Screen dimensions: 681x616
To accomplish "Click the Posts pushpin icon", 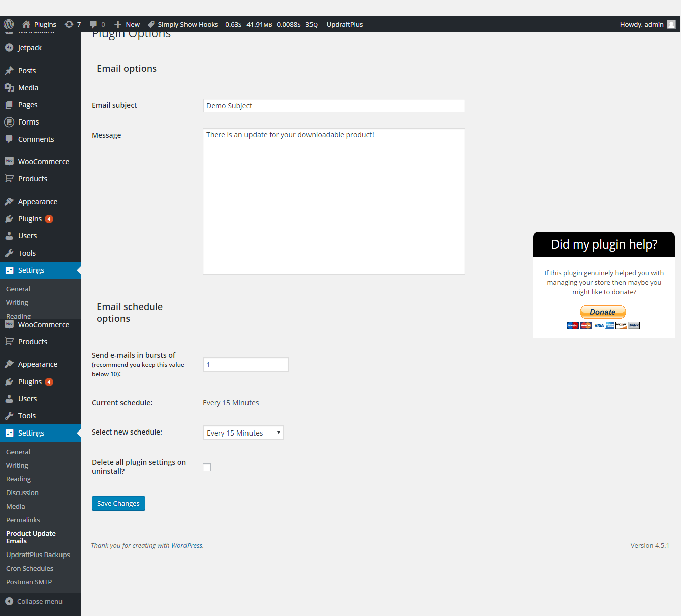I will pyautogui.click(x=9, y=71).
